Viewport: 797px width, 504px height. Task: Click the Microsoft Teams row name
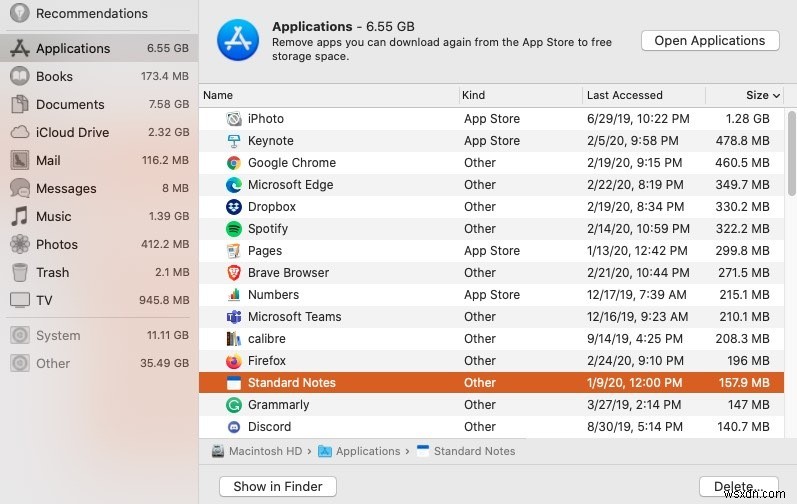point(295,317)
